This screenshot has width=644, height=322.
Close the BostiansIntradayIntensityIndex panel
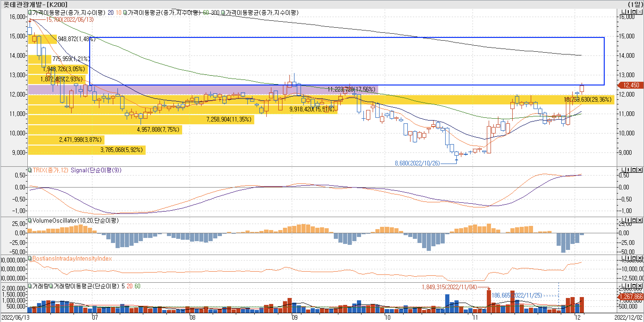(x=640, y=258)
